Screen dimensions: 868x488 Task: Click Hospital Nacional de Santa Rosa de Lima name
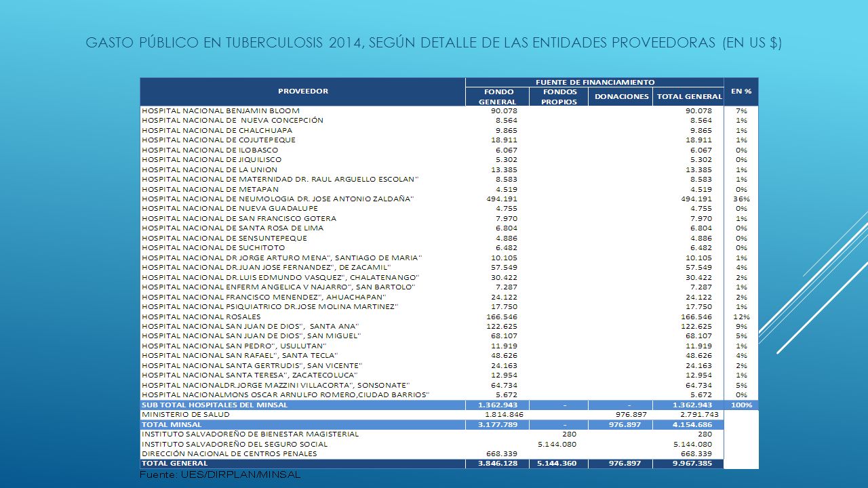[x=233, y=228]
